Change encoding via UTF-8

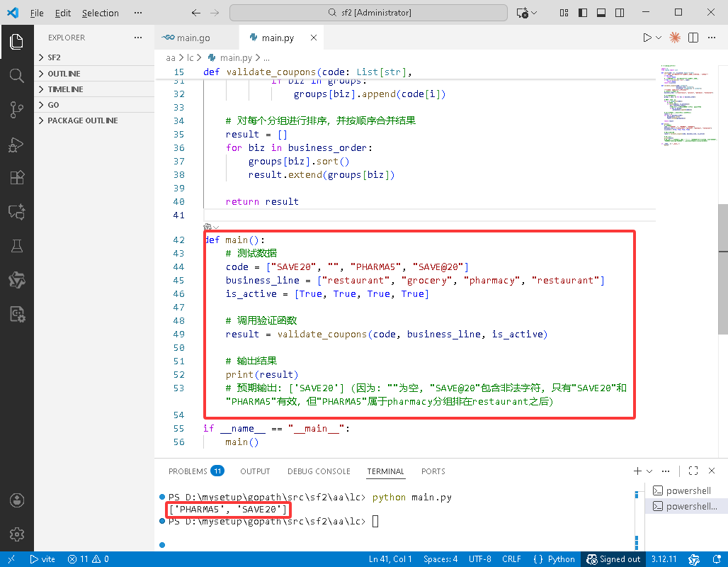pyautogui.click(x=479, y=559)
